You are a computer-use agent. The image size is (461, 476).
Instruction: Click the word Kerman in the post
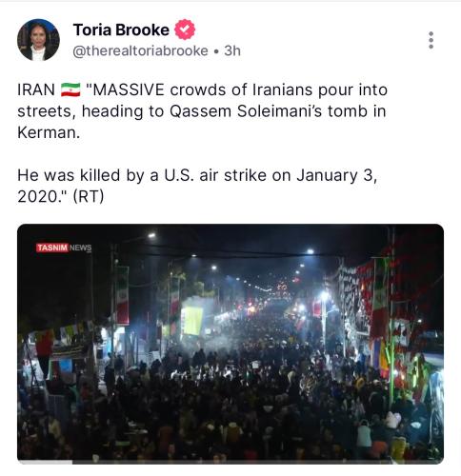49,132
